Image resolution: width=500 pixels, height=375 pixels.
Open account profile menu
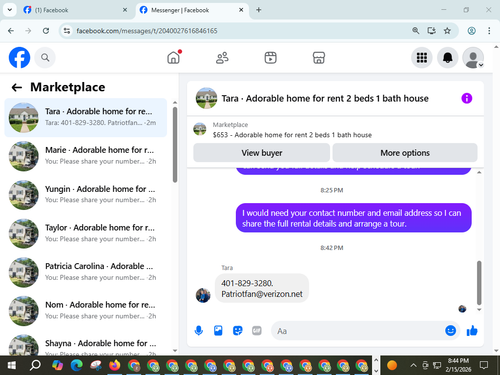click(473, 58)
